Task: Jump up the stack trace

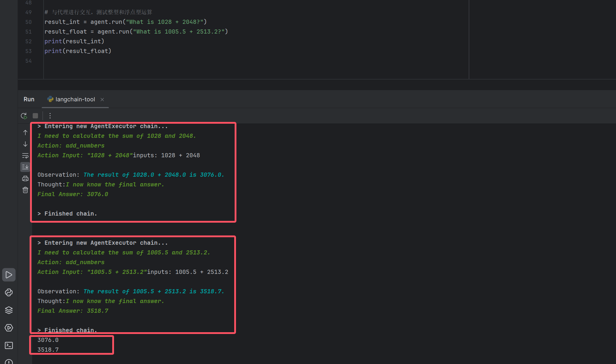Action: tap(25, 133)
